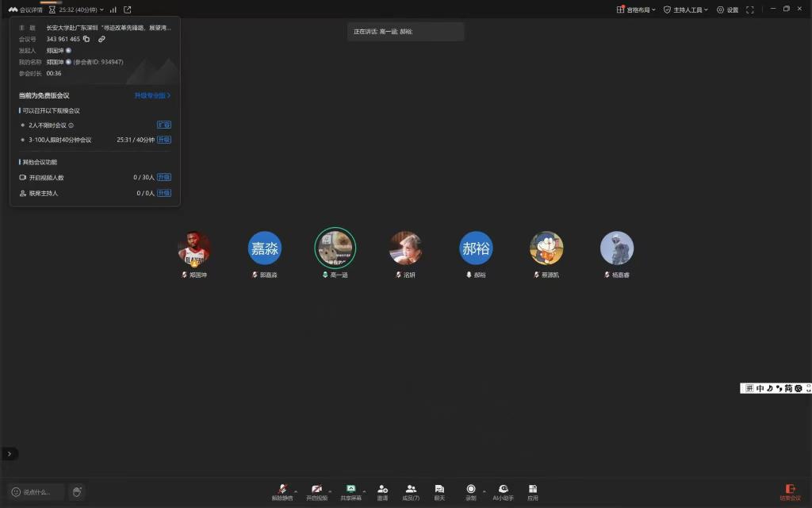Open the 应用 apps panel

tap(533, 492)
